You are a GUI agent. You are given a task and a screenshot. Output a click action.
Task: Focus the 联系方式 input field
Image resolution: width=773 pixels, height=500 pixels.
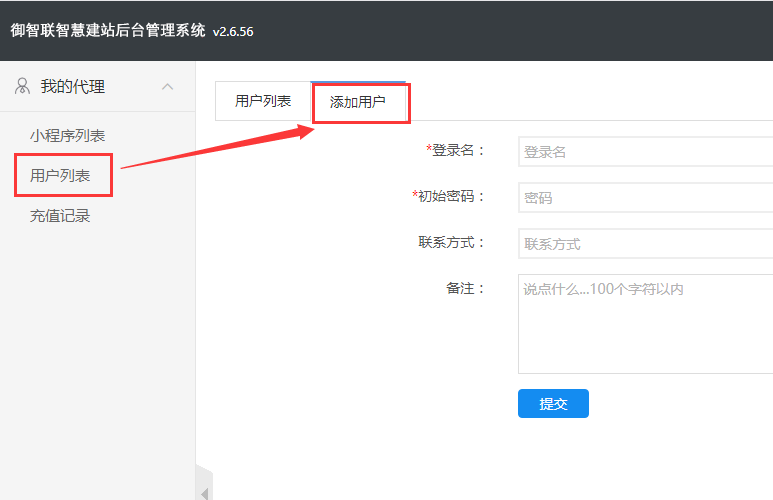tap(645, 243)
